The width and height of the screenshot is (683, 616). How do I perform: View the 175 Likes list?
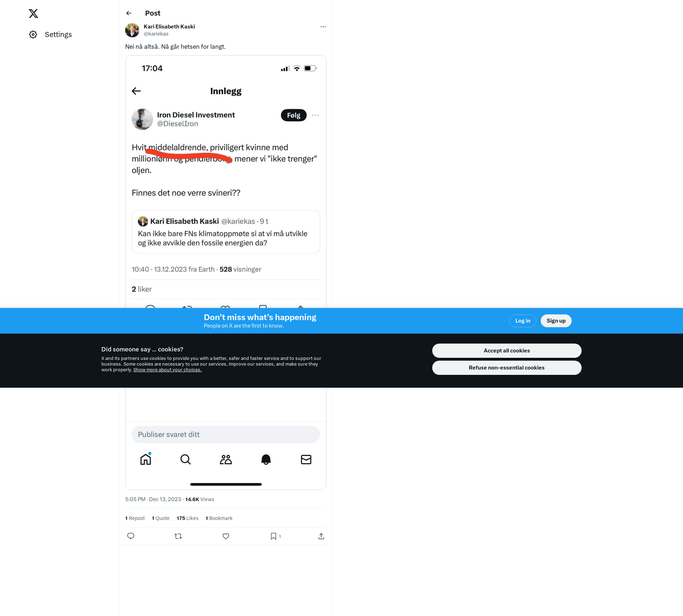(187, 518)
